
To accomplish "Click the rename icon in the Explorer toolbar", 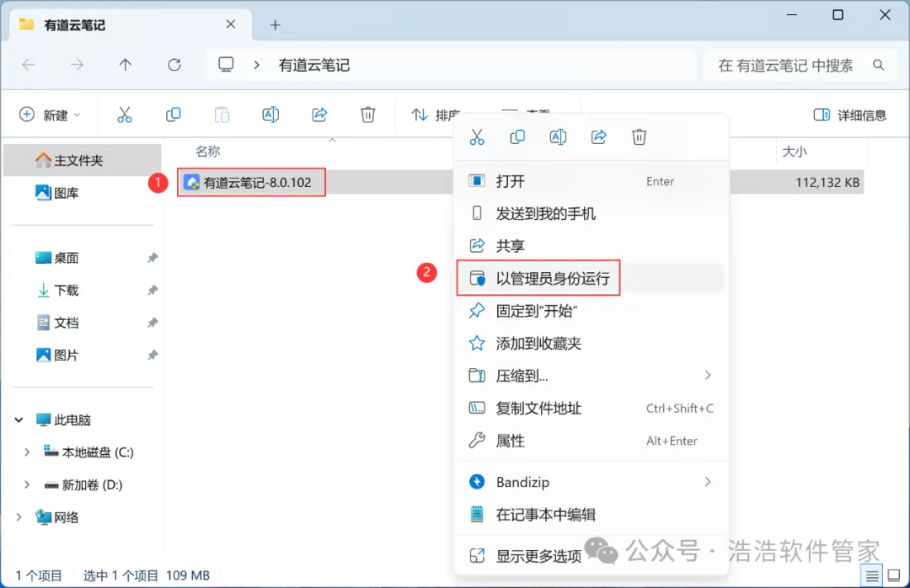I will point(270,115).
